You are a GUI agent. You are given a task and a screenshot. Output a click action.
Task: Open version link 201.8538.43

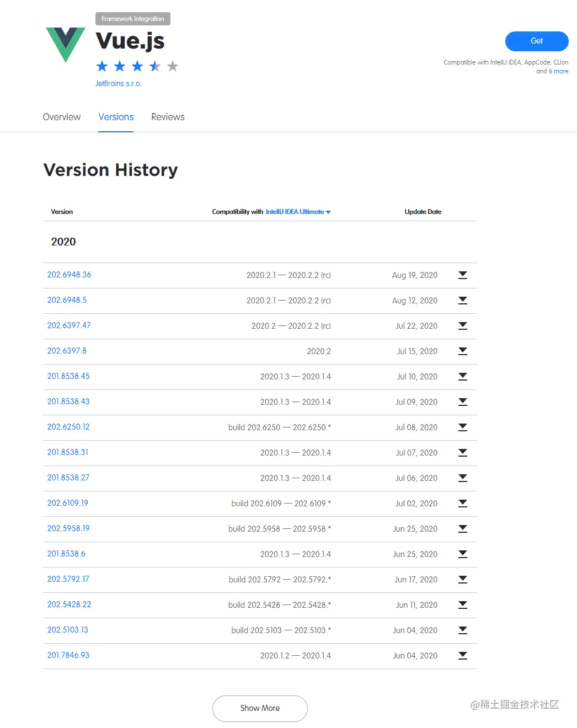click(x=68, y=402)
